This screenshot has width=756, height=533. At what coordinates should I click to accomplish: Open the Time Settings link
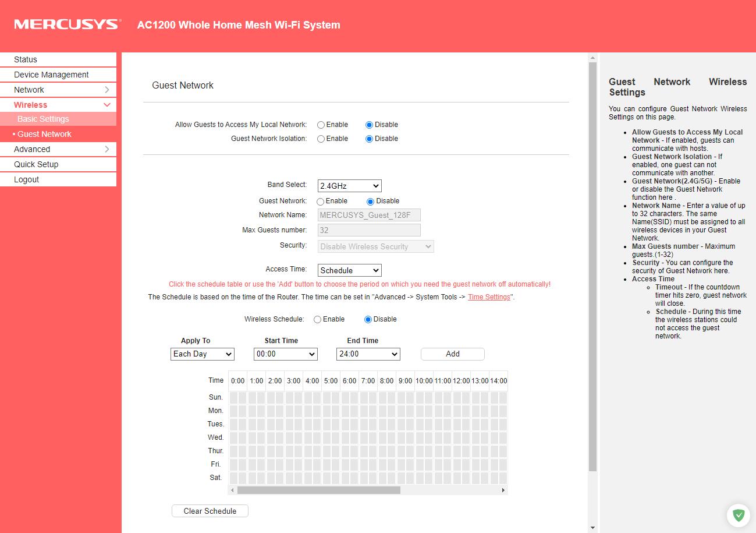(489, 297)
